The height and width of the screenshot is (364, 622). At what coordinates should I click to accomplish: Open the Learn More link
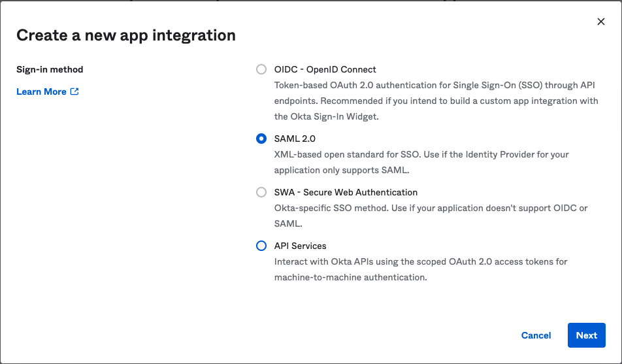(x=41, y=91)
